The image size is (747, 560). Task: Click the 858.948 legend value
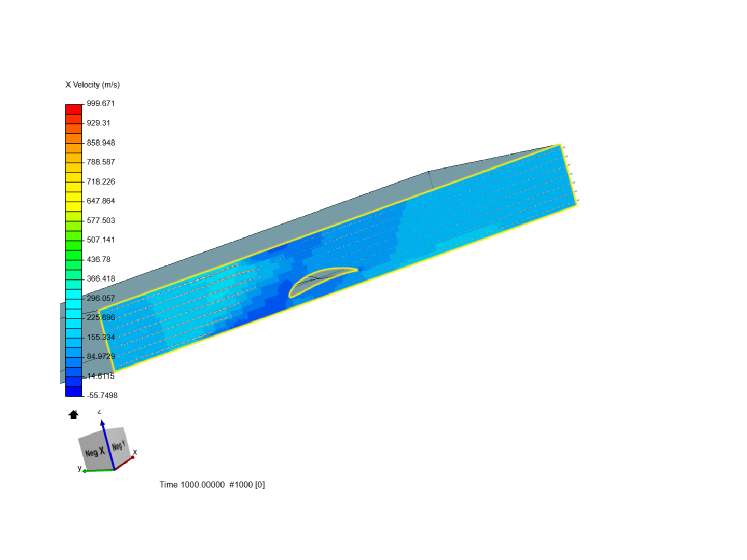[x=101, y=143]
